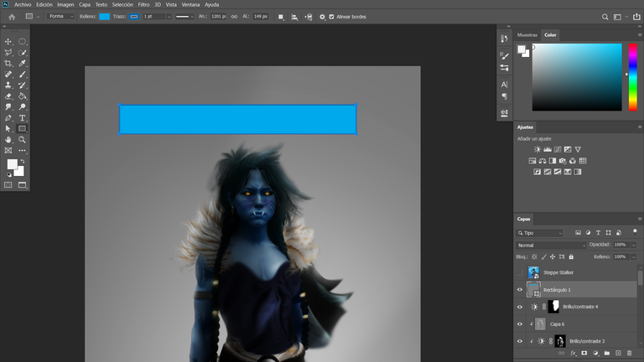Go to Home screen
This screenshot has width=644, height=362.
pos(12,17)
